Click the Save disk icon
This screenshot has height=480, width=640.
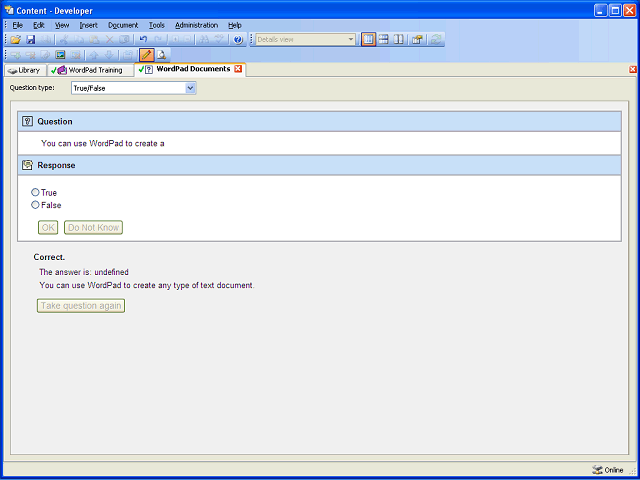[x=31, y=40]
